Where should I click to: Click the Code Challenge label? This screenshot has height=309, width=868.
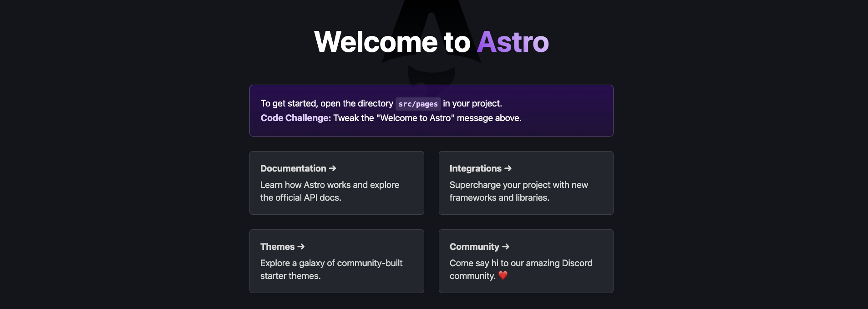(x=295, y=118)
